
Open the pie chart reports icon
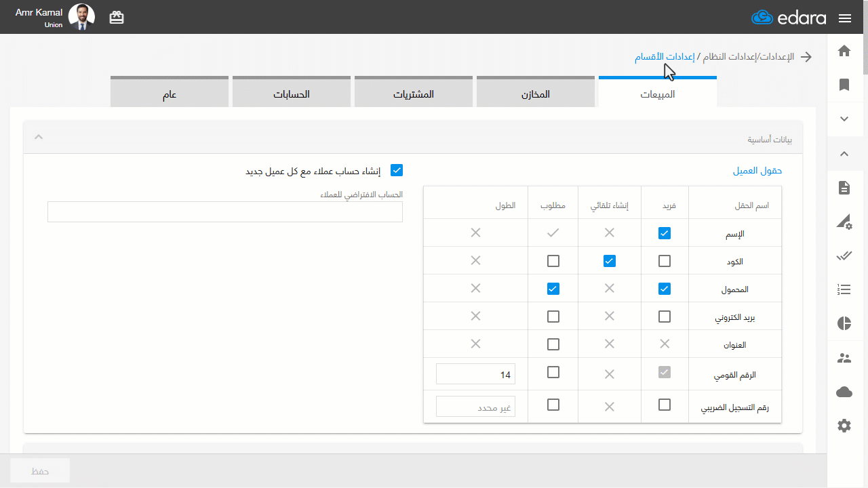click(844, 323)
